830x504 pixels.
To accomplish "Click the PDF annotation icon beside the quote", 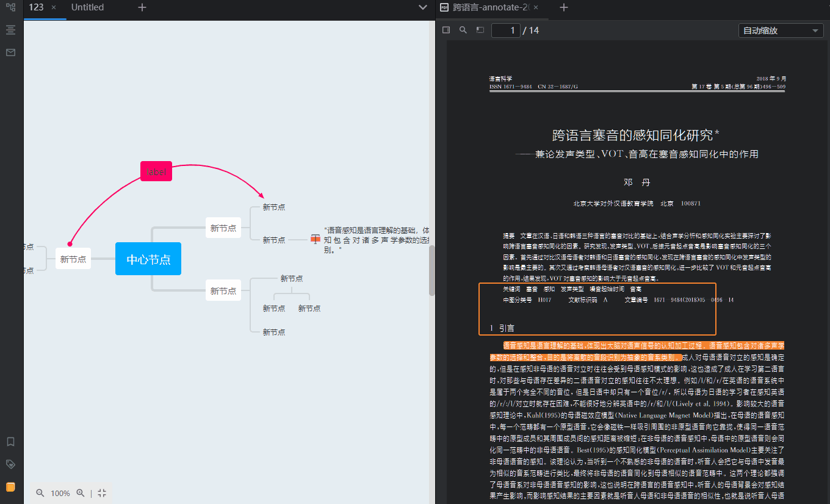I will tap(315, 239).
